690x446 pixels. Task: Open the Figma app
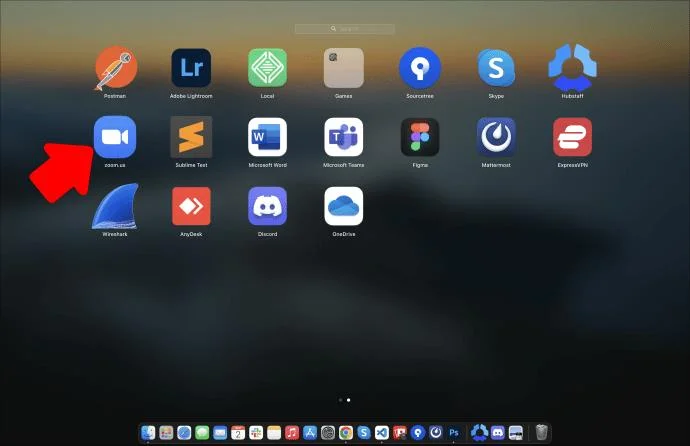click(x=420, y=137)
